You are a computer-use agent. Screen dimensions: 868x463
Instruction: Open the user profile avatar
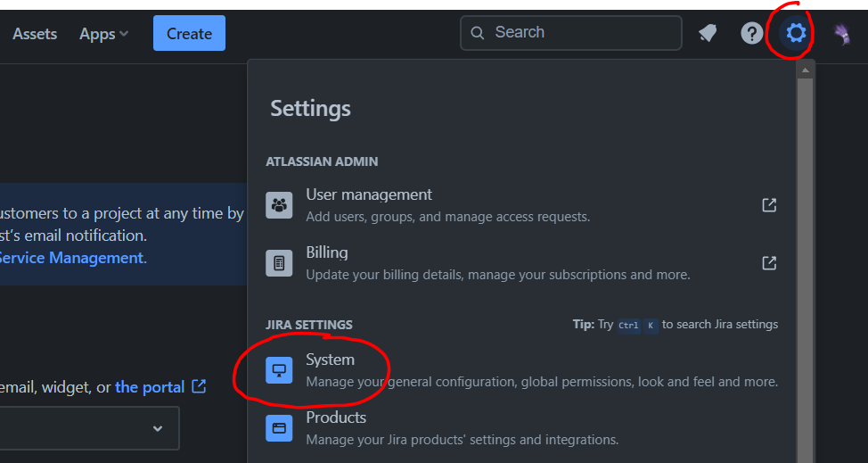(x=842, y=33)
